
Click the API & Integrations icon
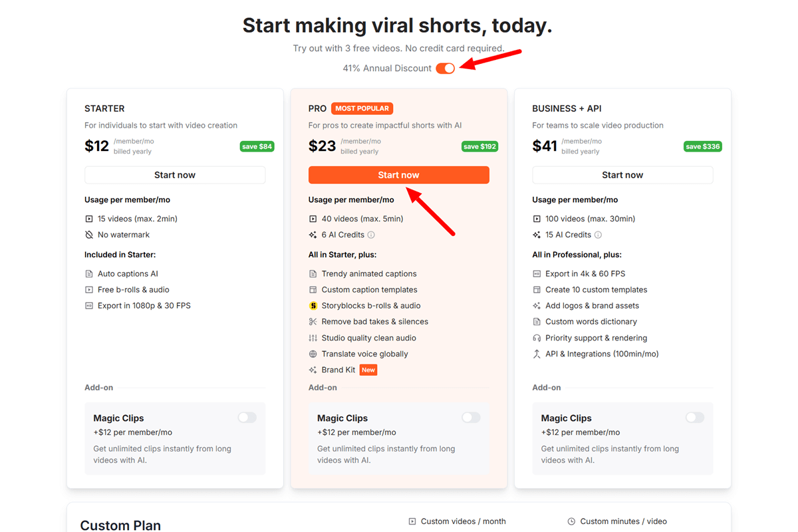tap(537, 354)
